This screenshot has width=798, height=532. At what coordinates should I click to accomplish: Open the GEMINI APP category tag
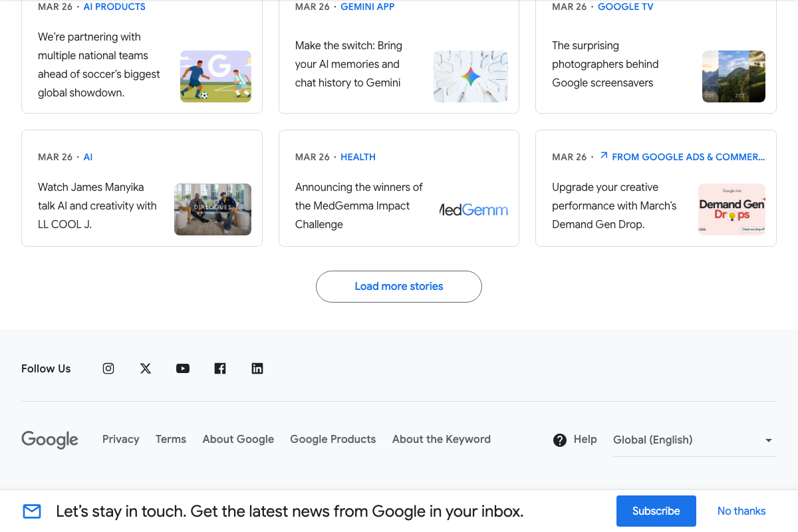(368, 7)
